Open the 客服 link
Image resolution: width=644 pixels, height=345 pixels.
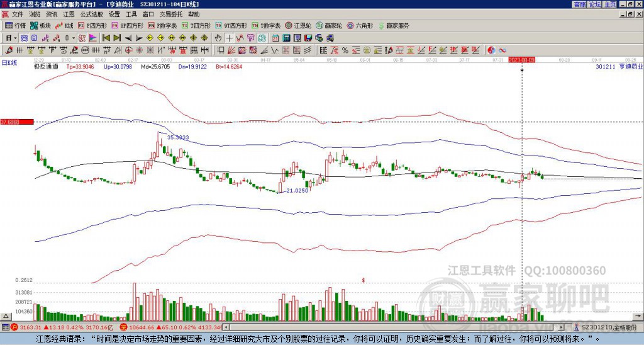point(580,4)
